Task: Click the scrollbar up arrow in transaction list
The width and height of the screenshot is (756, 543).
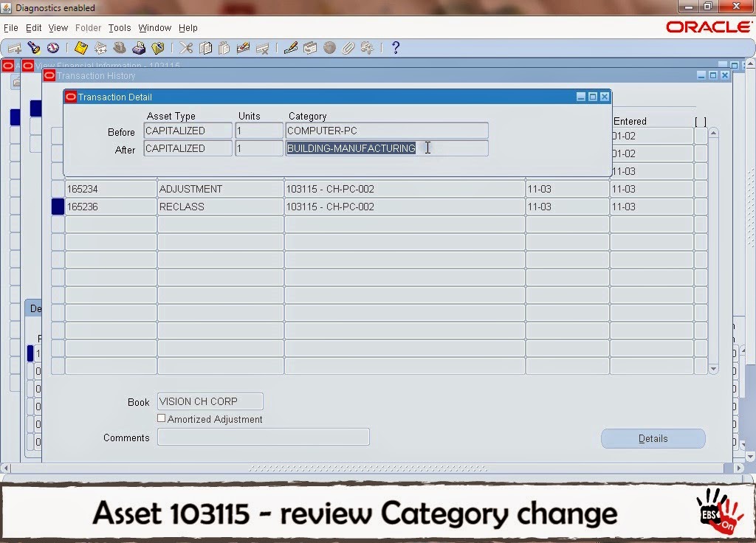Action: click(x=712, y=133)
